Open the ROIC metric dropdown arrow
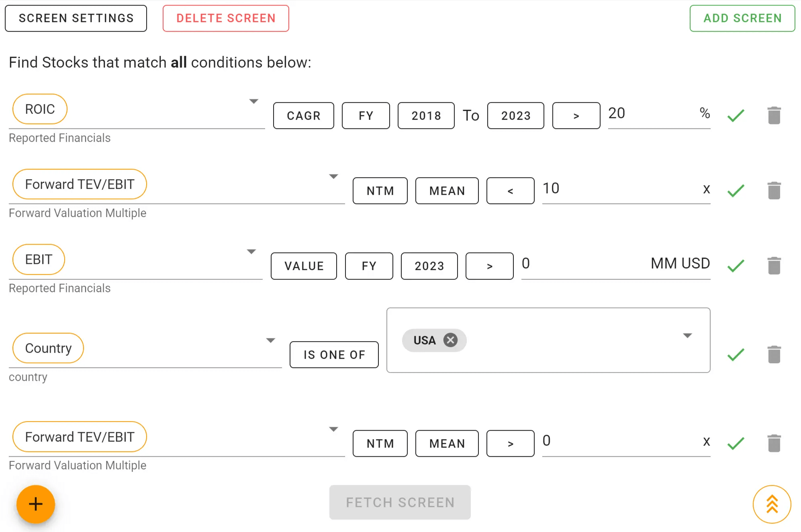The height and width of the screenshot is (532, 801). pyautogui.click(x=253, y=101)
